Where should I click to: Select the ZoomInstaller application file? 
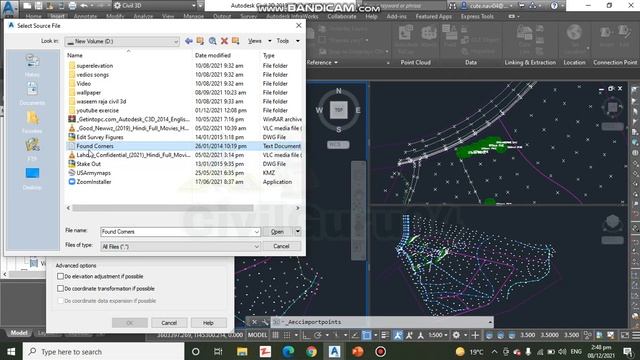point(94,182)
